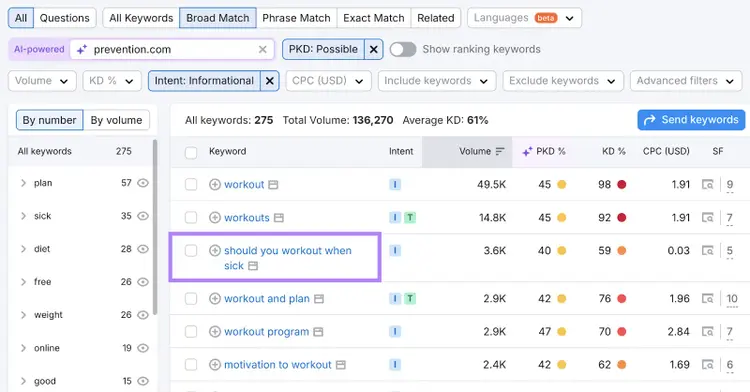
Task: Click the PKD % sparkle icon in header
Action: point(527,152)
